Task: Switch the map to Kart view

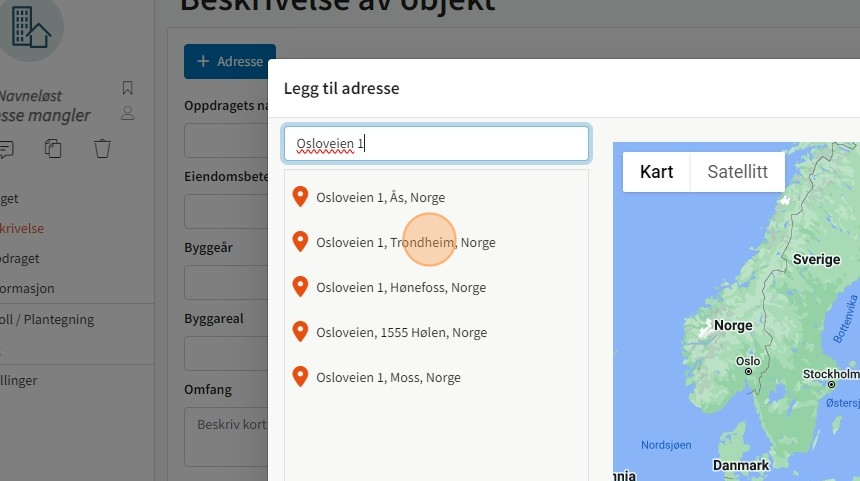Action: [x=657, y=172]
